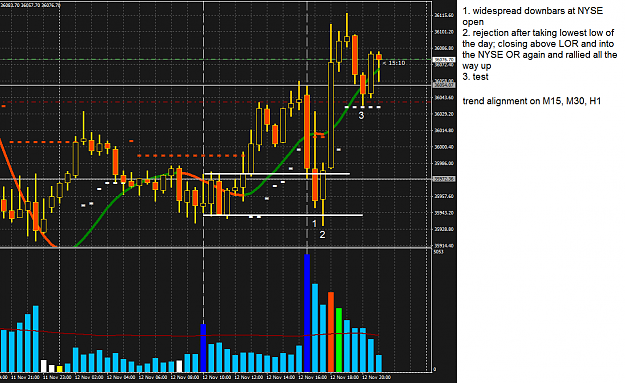The image size is (625, 383).
Task: Click the top price scale label 36115.60
Action: pos(444,15)
